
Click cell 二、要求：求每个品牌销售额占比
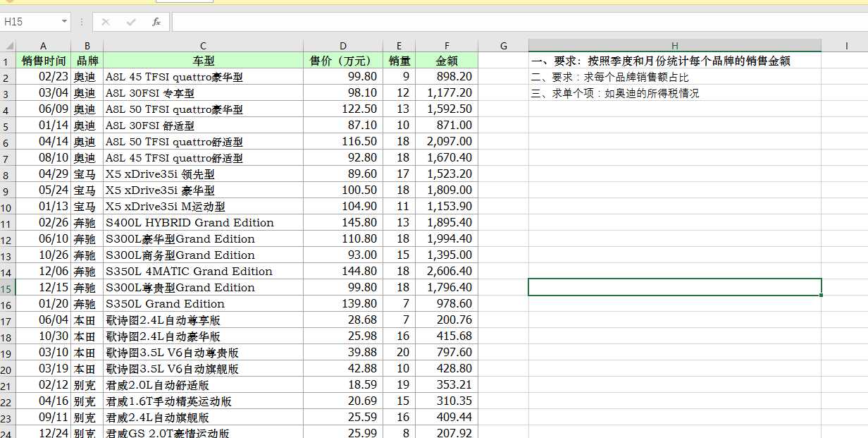pos(674,77)
